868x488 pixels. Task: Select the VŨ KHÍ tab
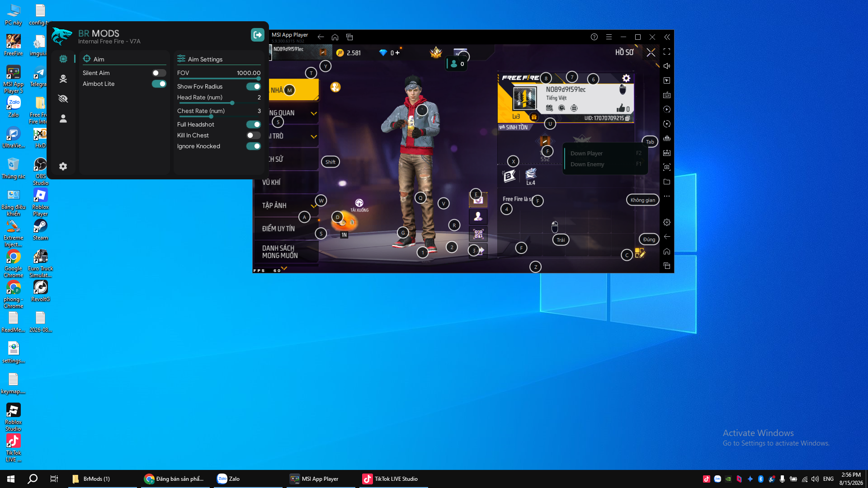[287, 182]
